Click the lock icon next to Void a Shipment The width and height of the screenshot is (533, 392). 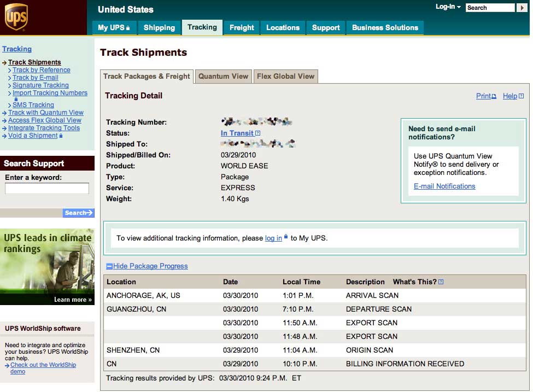click(x=61, y=136)
